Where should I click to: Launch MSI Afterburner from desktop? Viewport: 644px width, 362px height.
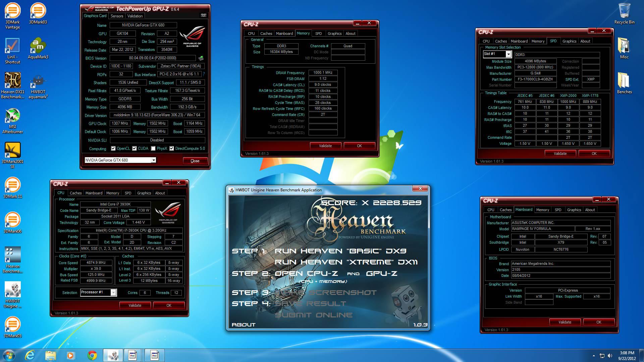[x=12, y=121]
